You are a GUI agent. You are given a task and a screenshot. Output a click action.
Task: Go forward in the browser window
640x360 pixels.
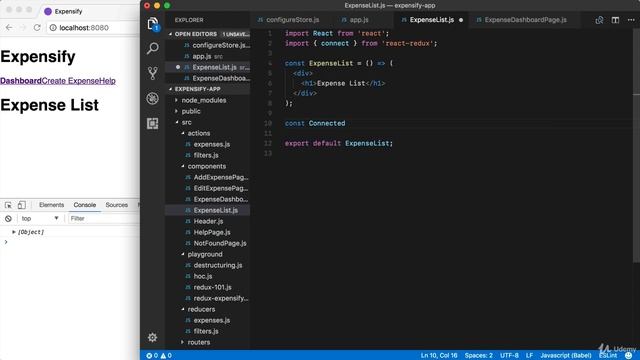coord(23,27)
